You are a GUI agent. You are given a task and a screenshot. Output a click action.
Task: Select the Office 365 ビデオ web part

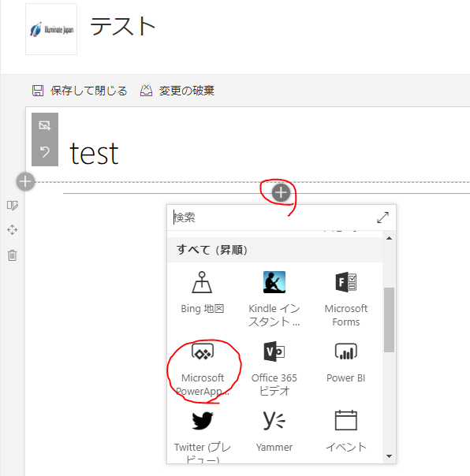click(274, 369)
